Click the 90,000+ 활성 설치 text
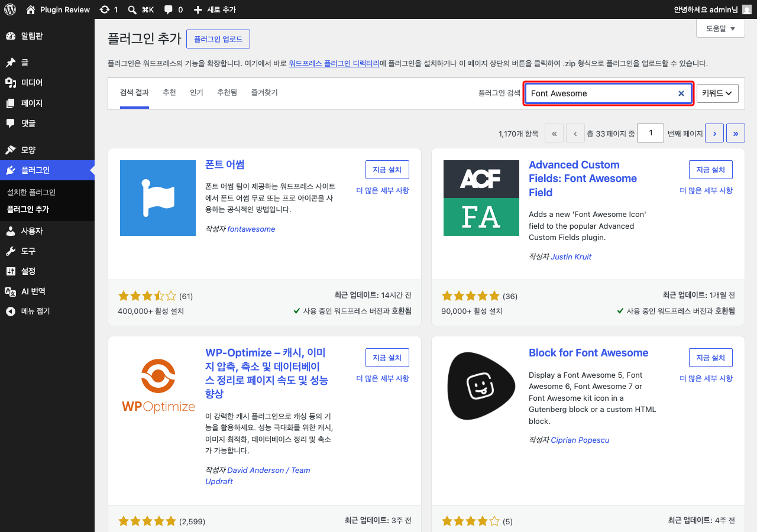The width and height of the screenshot is (757, 532). coord(472,311)
